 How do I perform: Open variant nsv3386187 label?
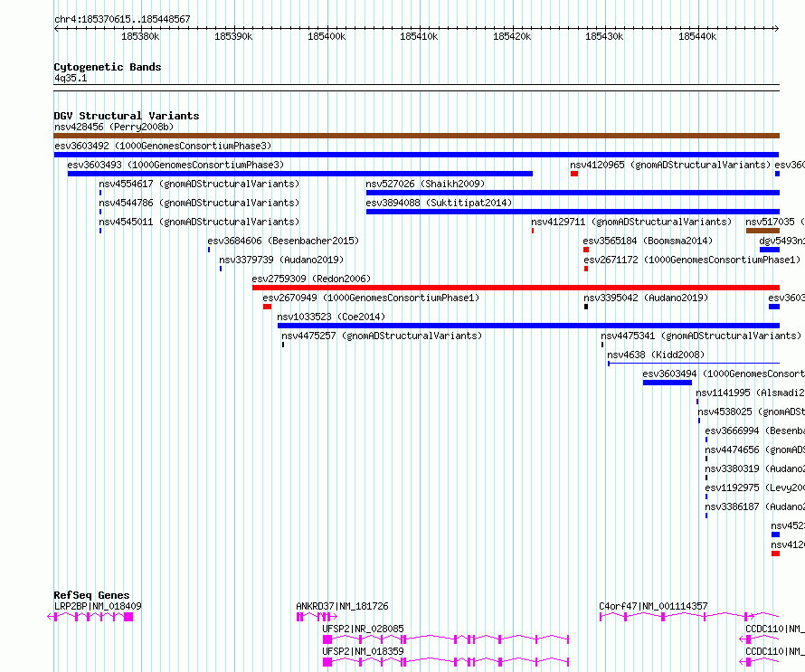(754, 506)
